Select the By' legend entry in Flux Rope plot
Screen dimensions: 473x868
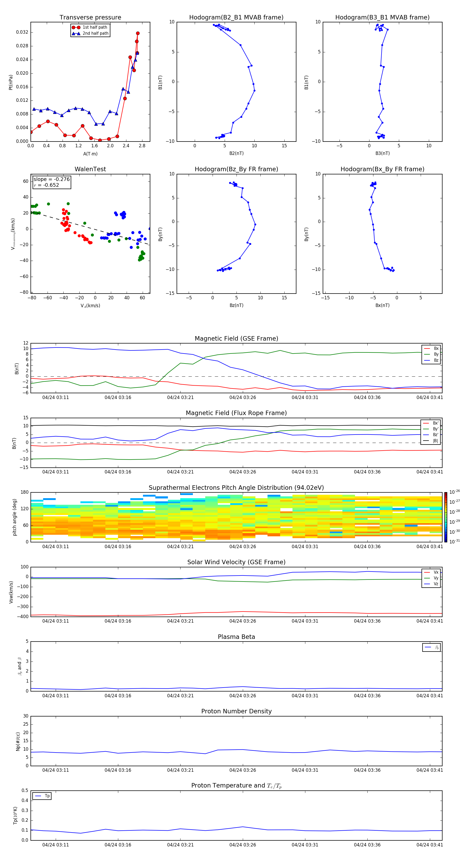pyautogui.click(x=431, y=429)
